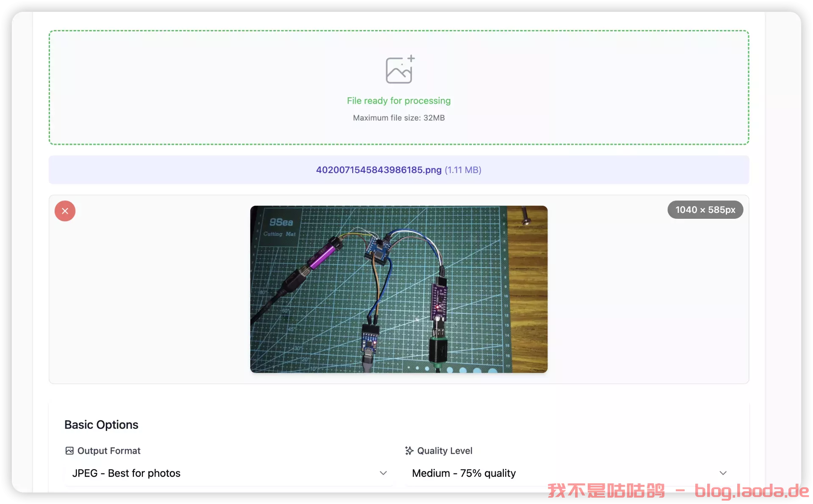Remove the uploaded image with red X
The width and height of the screenshot is (813, 504).
pos(65,211)
